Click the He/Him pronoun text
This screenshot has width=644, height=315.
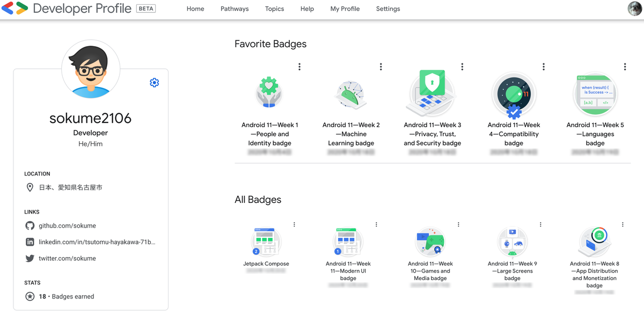pyautogui.click(x=91, y=144)
